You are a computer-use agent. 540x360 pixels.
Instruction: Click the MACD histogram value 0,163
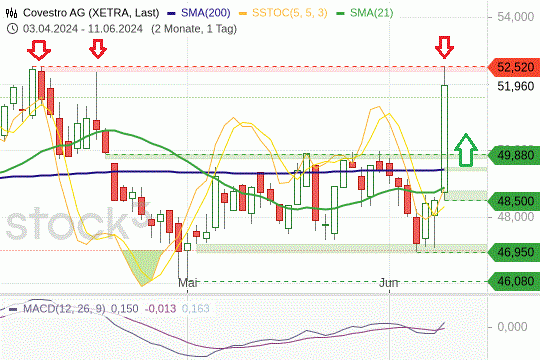point(195,308)
